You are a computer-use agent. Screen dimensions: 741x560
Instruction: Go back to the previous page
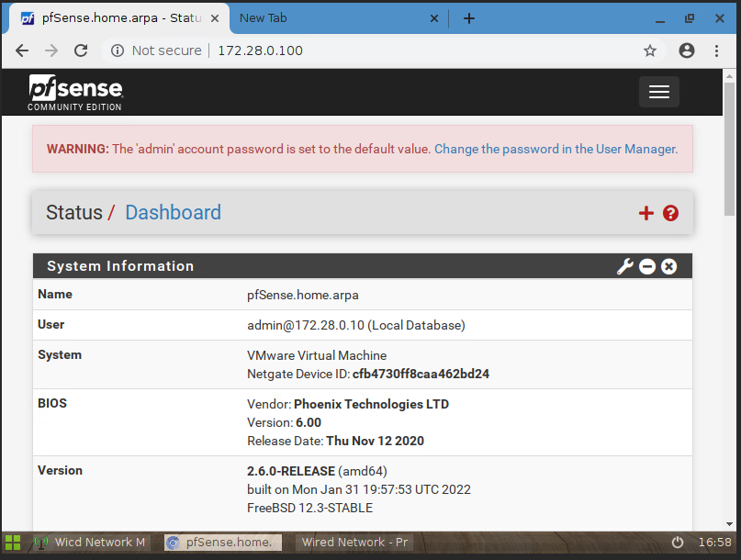[x=22, y=50]
